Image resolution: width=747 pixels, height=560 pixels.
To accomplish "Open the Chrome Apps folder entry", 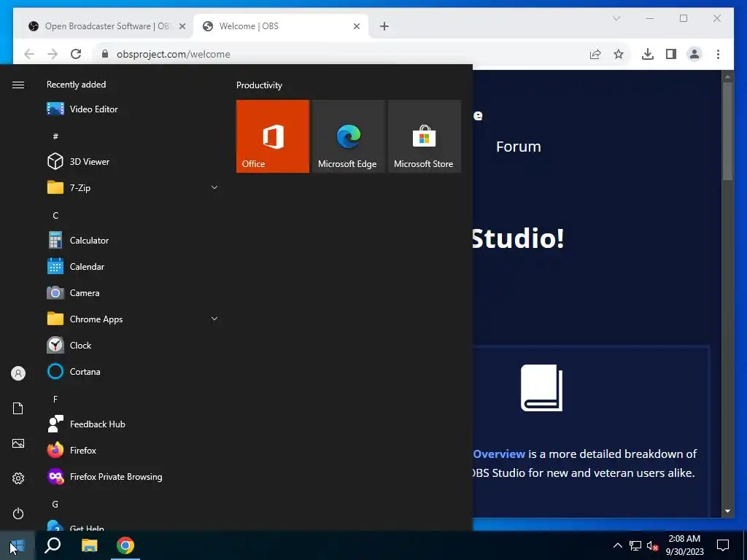I will pos(132,319).
